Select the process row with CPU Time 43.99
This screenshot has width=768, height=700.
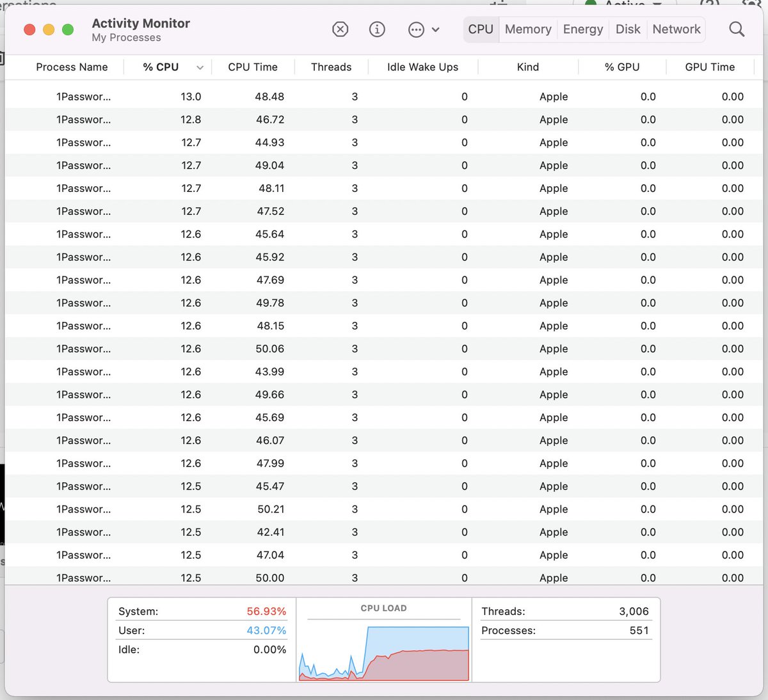384,372
